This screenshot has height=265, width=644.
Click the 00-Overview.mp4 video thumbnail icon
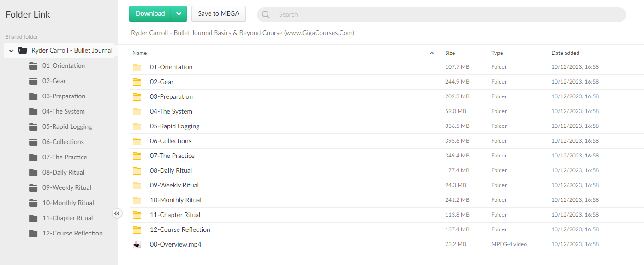coord(137,244)
